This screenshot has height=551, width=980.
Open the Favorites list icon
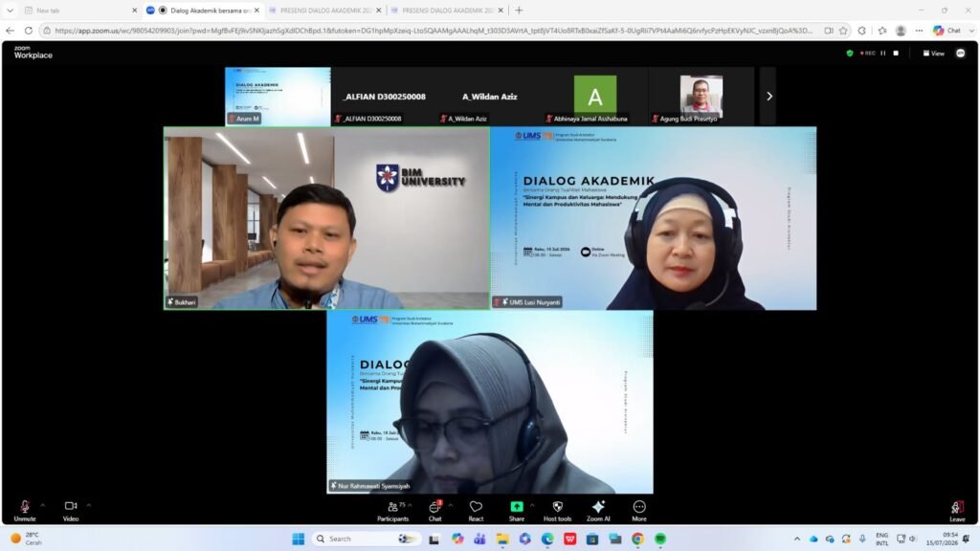pyautogui.click(x=881, y=30)
